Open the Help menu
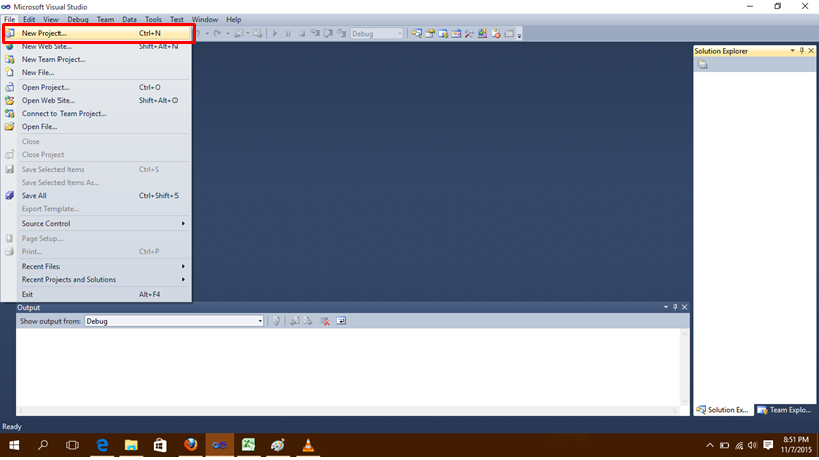Screen dimensions: 819x460 click(233, 19)
